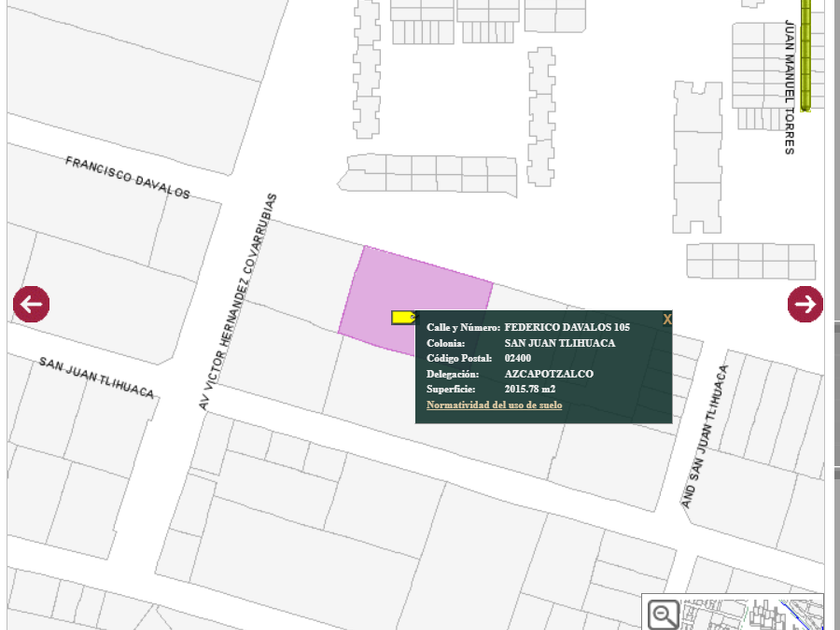840x630 pixels.
Task: Click postal code 02400 value
Action: [518, 358]
